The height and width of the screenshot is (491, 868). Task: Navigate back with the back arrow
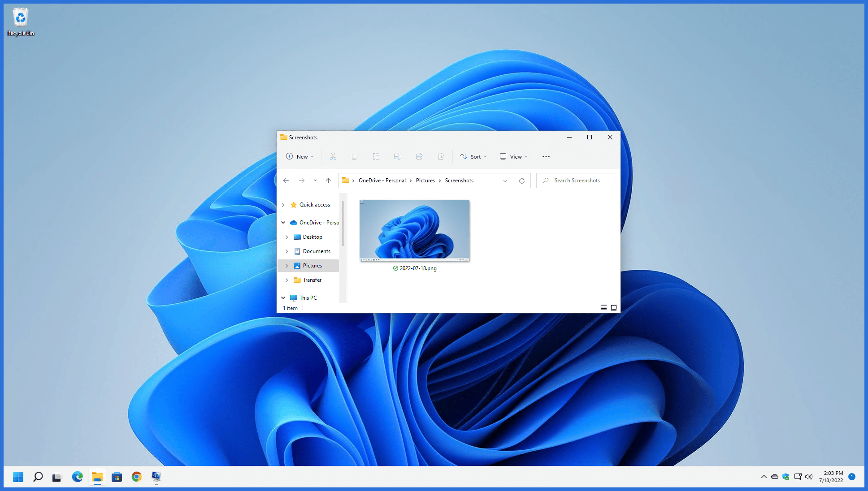coord(286,181)
